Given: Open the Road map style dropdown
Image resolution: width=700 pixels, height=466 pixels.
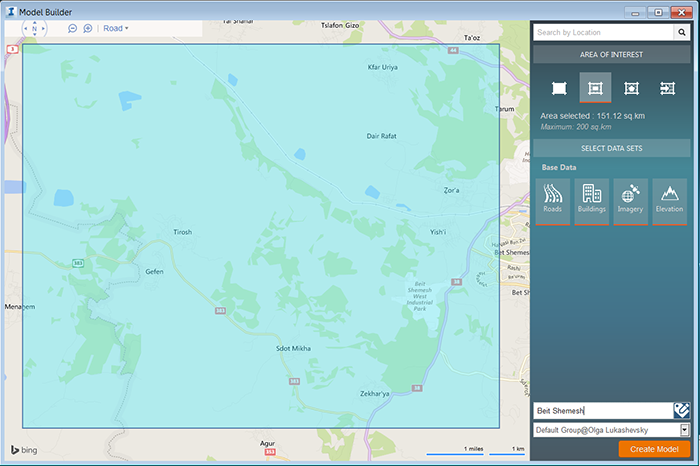Looking at the screenshot, I should (x=116, y=29).
